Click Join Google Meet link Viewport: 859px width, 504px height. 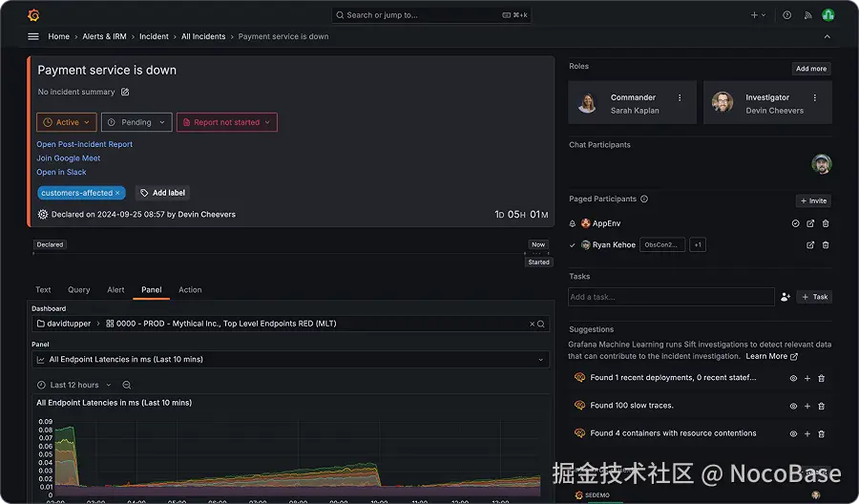69,158
